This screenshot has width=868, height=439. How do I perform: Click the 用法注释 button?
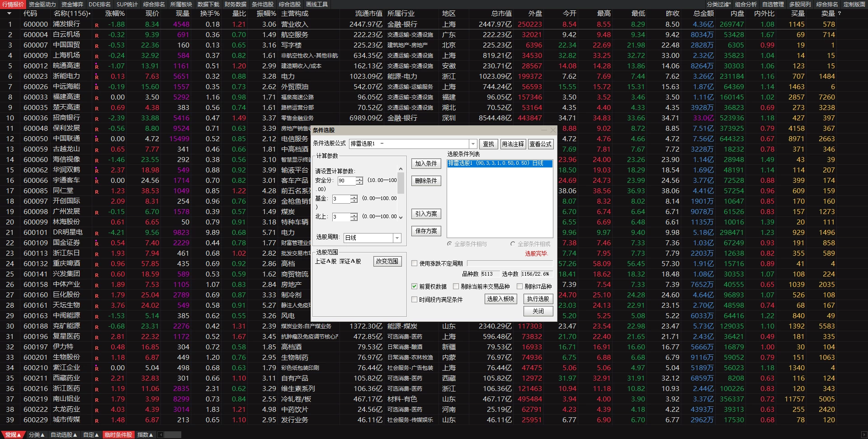coord(513,144)
